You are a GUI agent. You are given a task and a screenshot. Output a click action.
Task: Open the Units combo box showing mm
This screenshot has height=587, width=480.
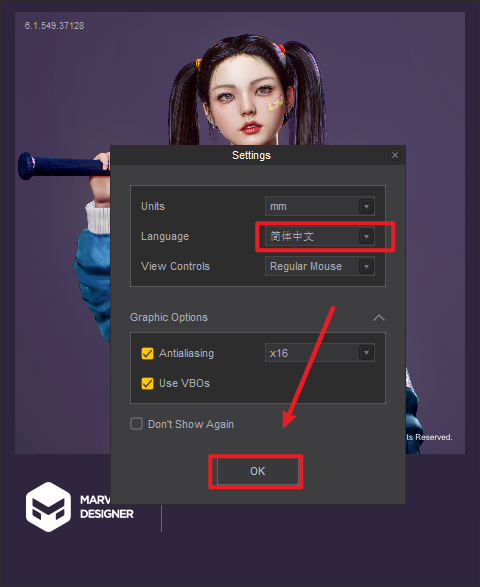(320, 206)
